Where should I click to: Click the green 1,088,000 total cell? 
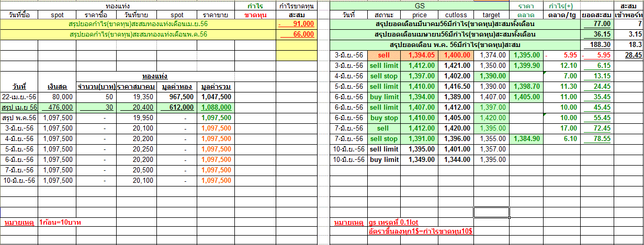(216, 107)
